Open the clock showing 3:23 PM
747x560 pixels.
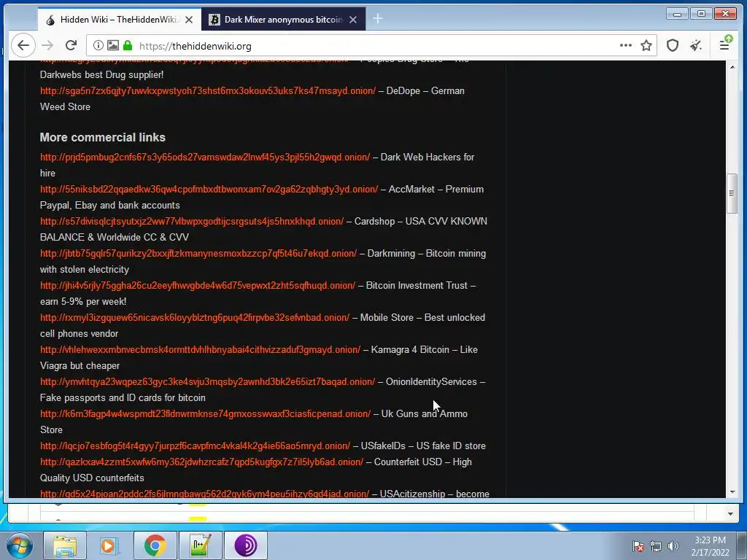710,546
